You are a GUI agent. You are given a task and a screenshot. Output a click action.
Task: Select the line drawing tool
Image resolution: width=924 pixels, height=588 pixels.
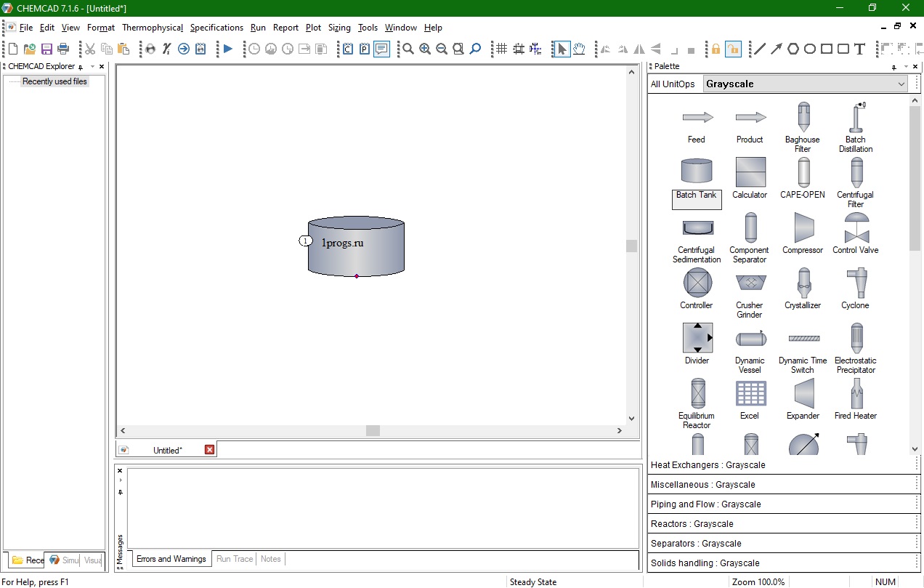pyautogui.click(x=759, y=49)
